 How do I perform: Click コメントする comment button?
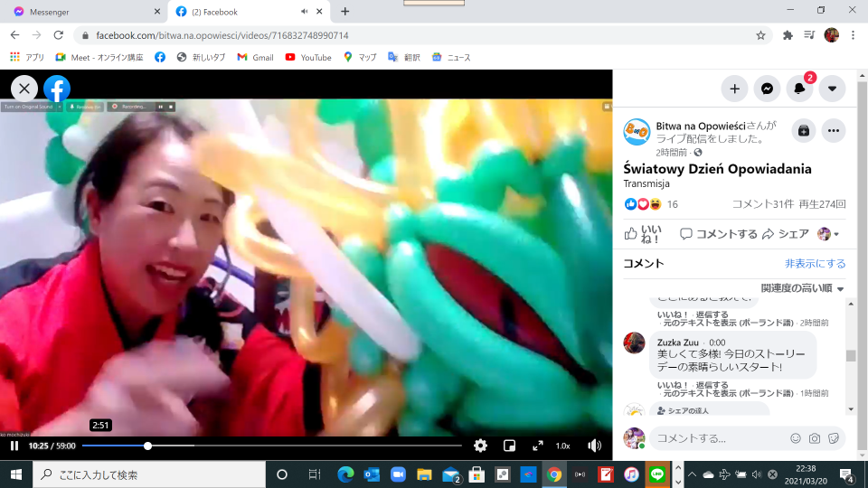(719, 234)
